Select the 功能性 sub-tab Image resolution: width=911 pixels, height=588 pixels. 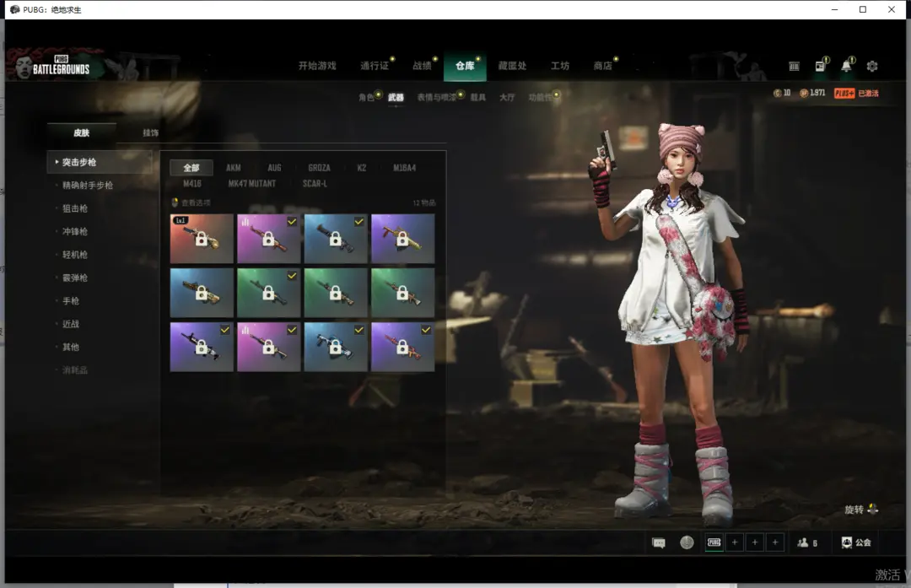tap(541, 97)
